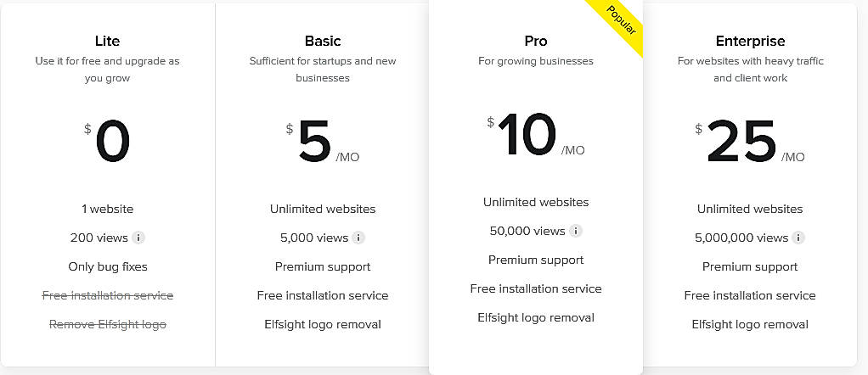The height and width of the screenshot is (375, 868).
Task: Click the $25 per month price
Action: 741,142
